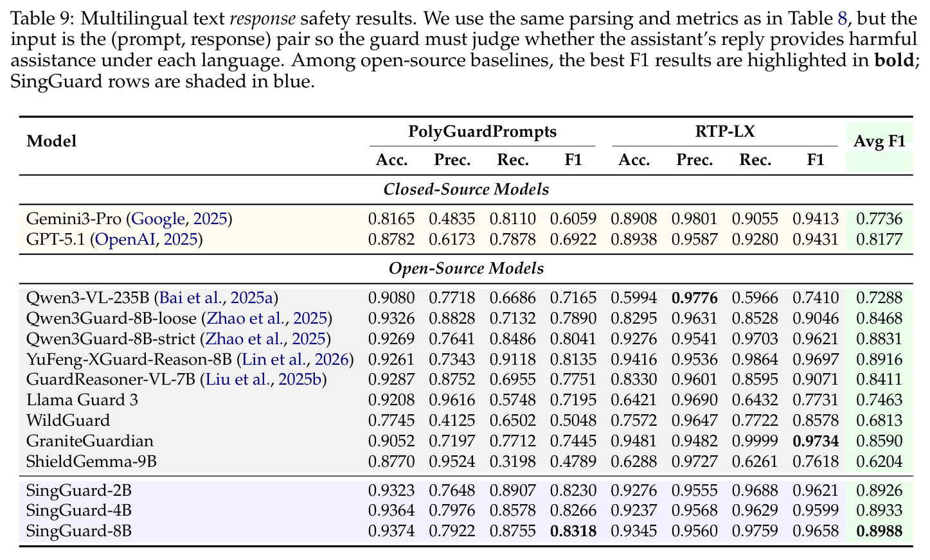Select the bold 0.8318 F1 value

pyautogui.click(x=573, y=532)
